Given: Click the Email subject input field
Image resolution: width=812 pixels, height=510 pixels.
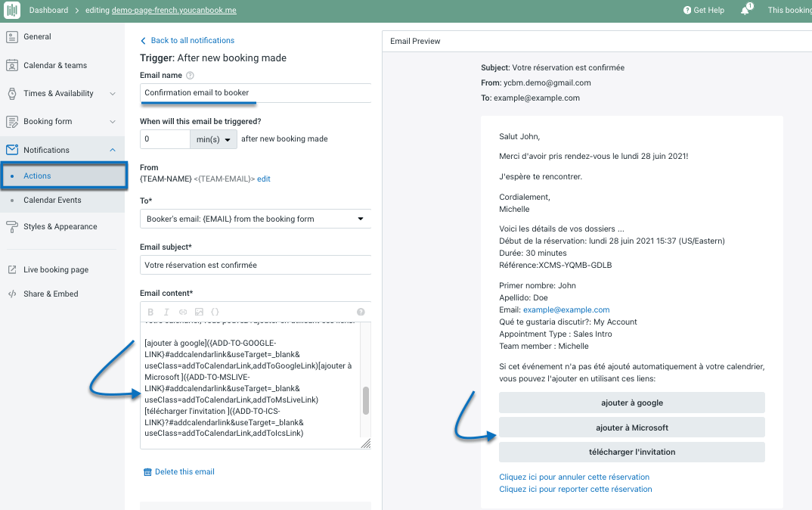Looking at the screenshot, I should (x=255, y=266).
